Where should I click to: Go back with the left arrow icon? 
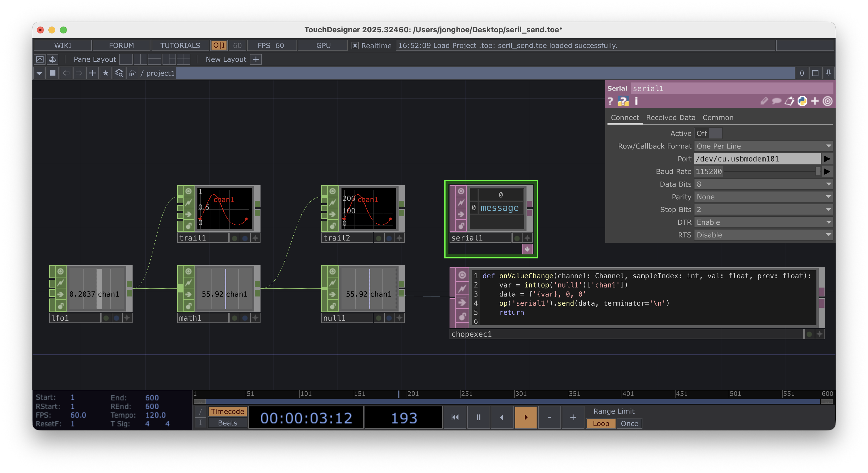tap(66, 73)
